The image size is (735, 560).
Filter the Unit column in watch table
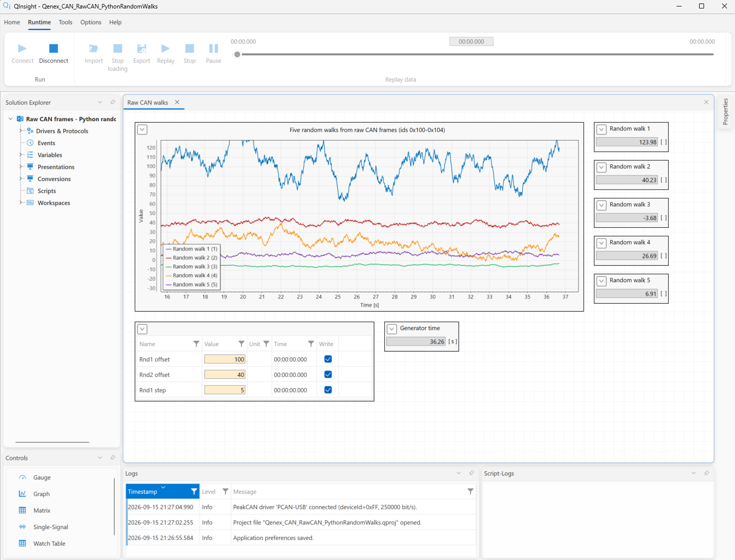pos(266,344)
